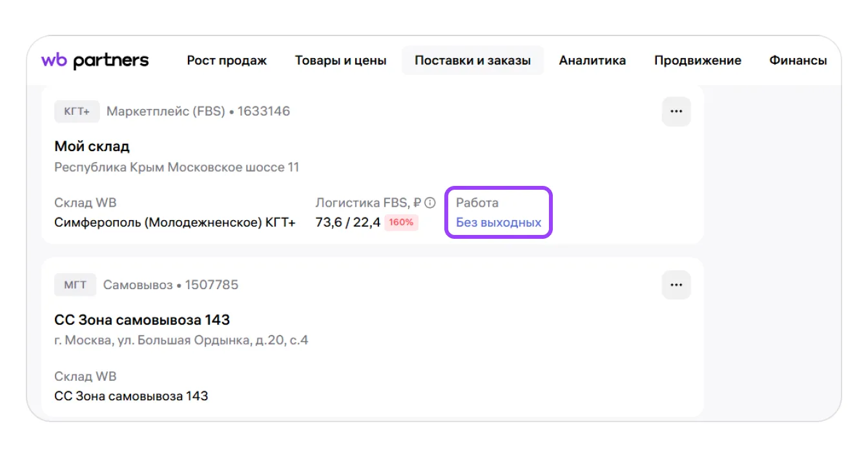Select the Симферополь (Молодежненское) КГТ+ warehouse value

pyautogui.click(x=174, y=223)
